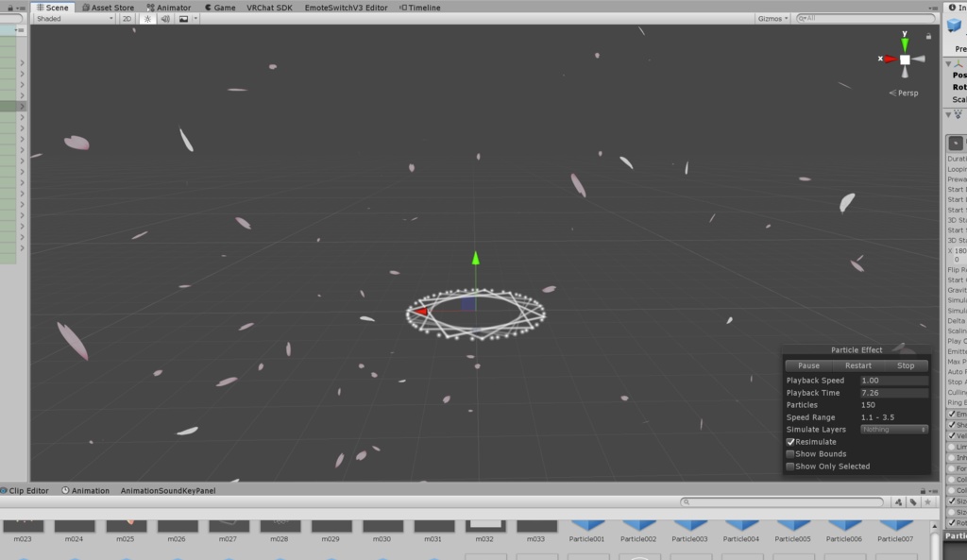The height and width of the screenshot is (560, 967).
Task: Select Particle006 prefab asset
Action: point(843,531)
